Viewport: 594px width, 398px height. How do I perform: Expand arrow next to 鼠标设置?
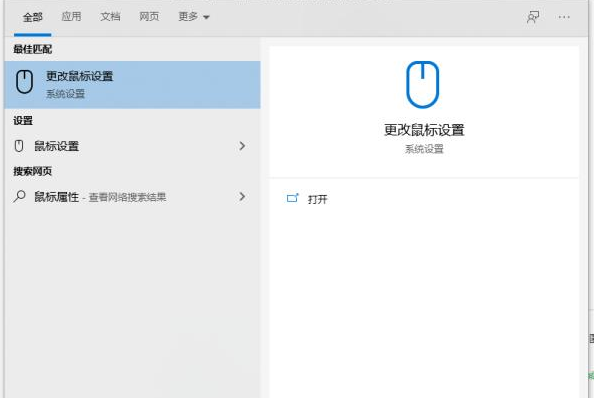[x=242, y=146]
